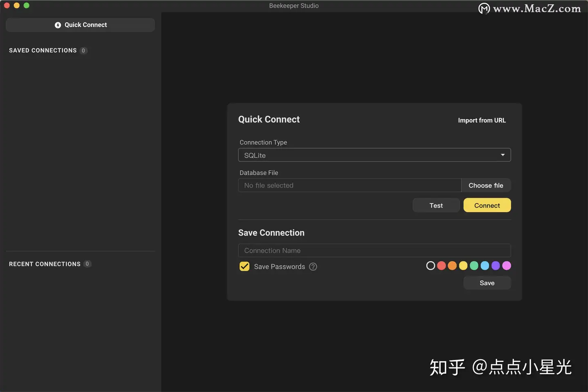
Task: Select the blue color swatch
Action: tap(485, 266)
